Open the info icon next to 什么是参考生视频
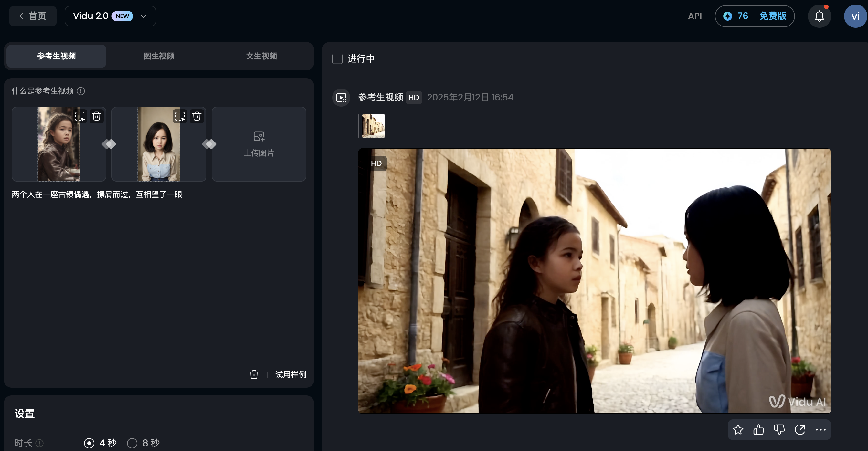The height and width of the screenshot is (451, 868). click(x=81, y=91)
